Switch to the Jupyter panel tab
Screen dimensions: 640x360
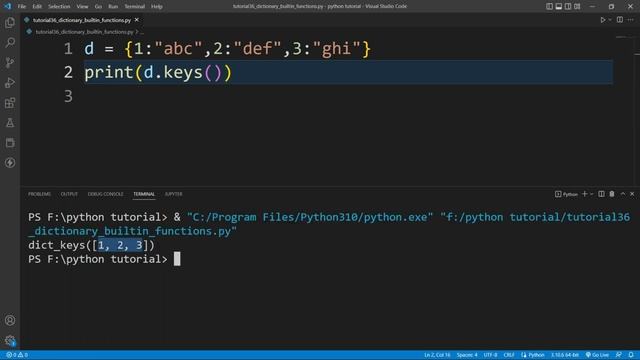[x=173, y=194]
